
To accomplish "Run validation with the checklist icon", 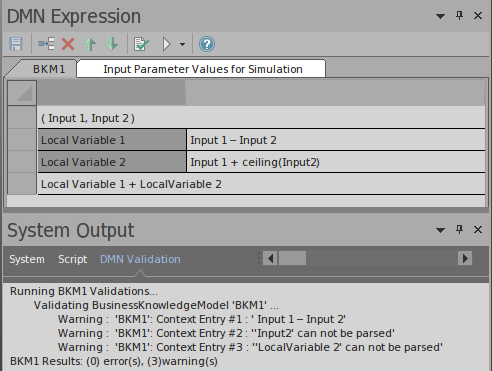I will pos(141,44).
